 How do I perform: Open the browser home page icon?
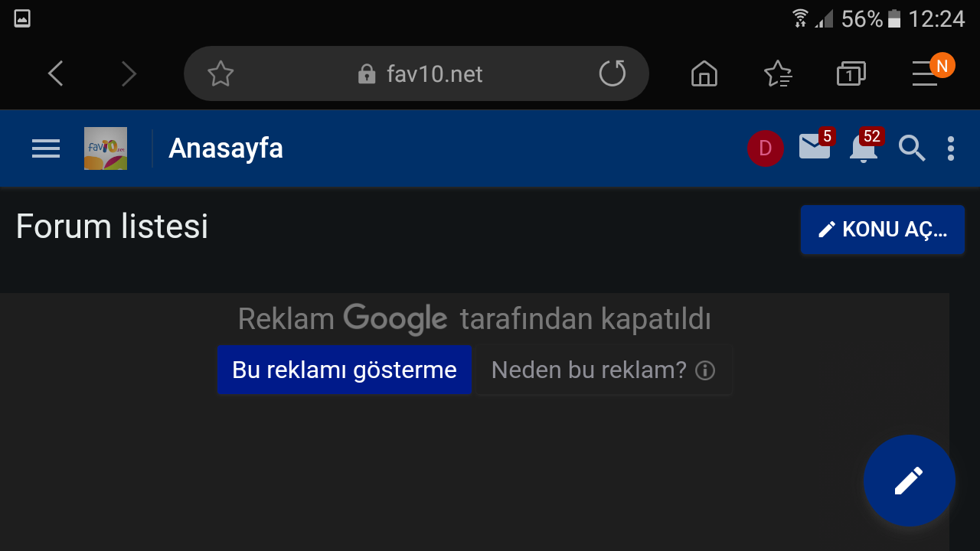704,73
